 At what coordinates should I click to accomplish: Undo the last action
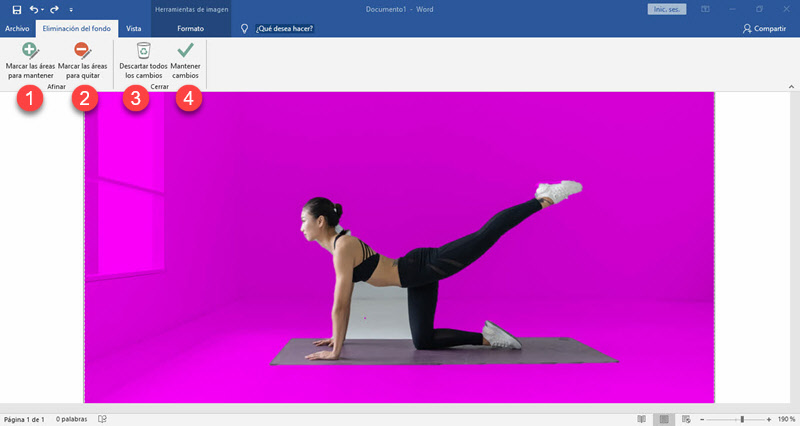34,9
